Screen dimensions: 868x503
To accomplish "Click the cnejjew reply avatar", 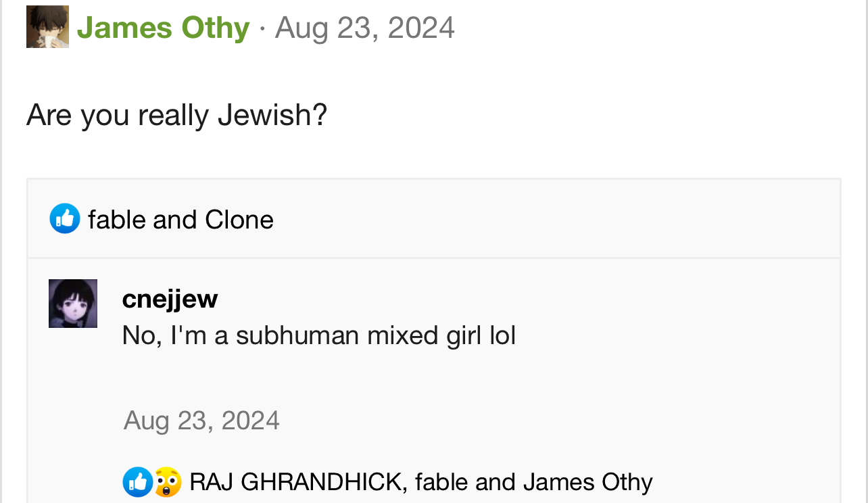I will pyautogui.click(x=73, y=304).
